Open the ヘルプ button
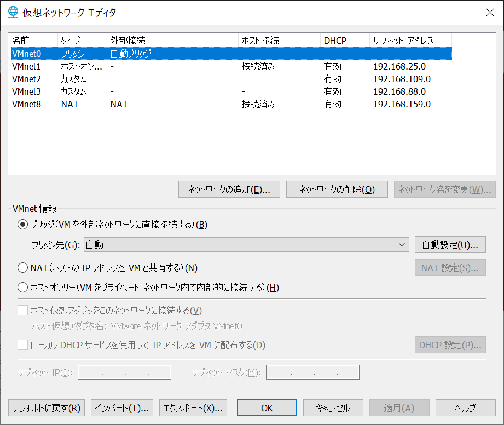 point(466,408)
